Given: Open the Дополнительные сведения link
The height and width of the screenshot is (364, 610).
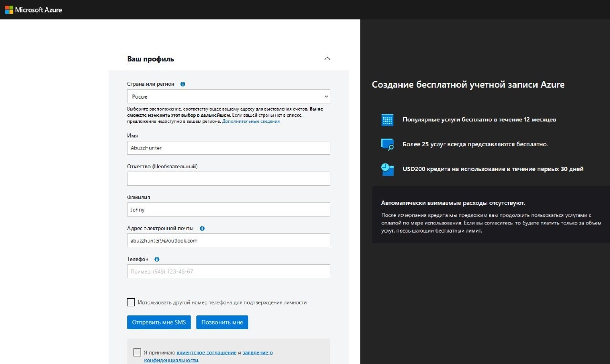Looking at the screenshot, I should tap(251, 121).
